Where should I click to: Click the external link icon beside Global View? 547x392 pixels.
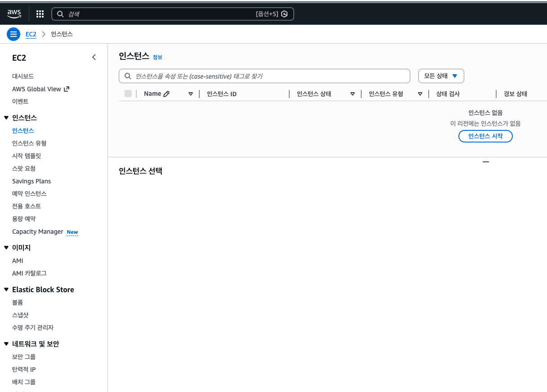click(67, 89)
